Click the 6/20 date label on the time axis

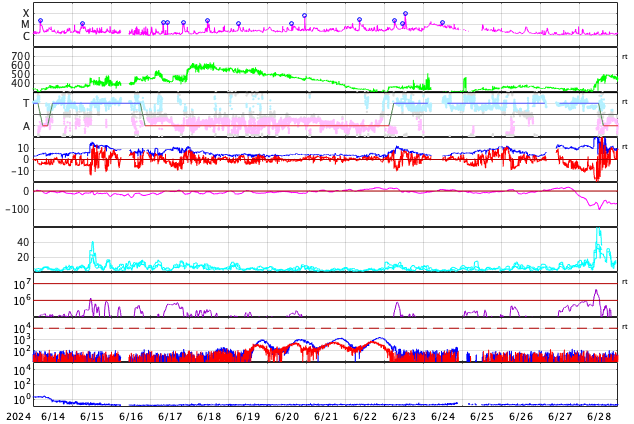[x=287, y=417]
